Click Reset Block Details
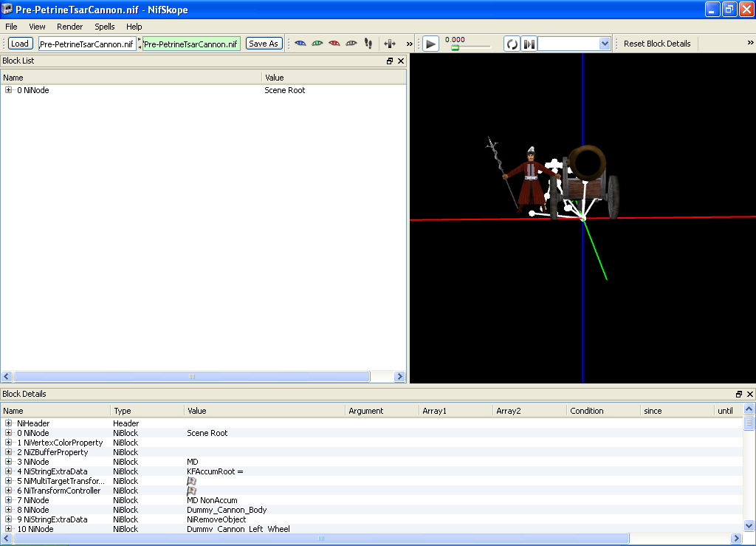The width and height of the screenshot is (756, 546). (656, 44)
